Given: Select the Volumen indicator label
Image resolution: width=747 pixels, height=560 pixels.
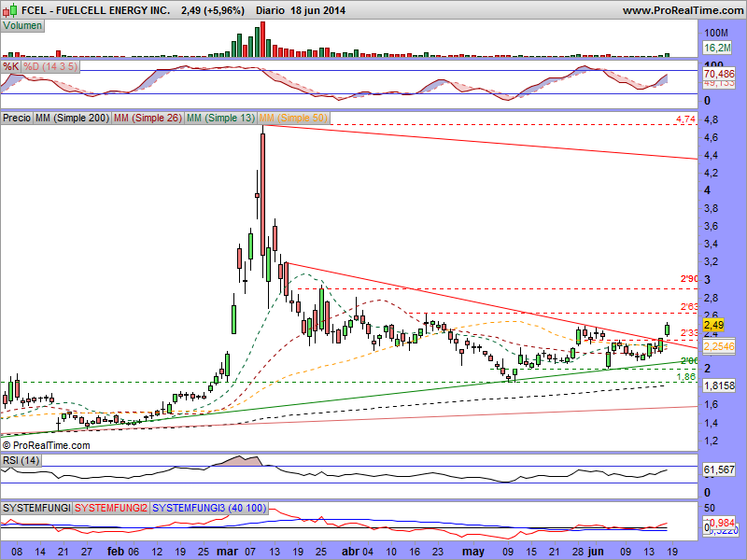Looking at the screenshot, I should (22, 26).
